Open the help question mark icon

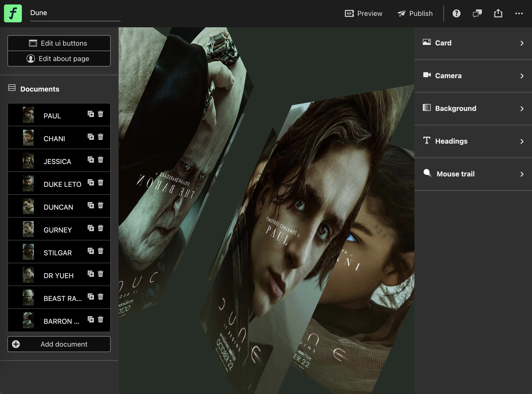(456, 13)
